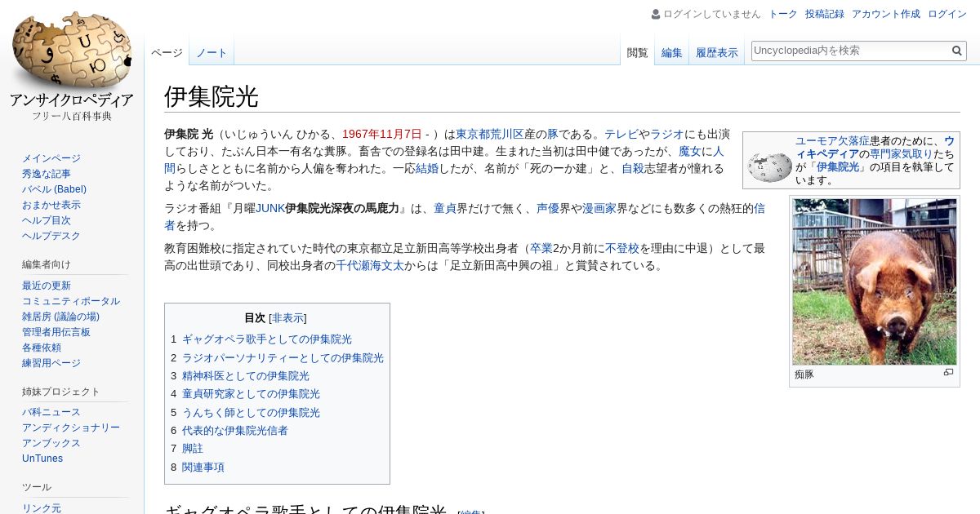Jump to contents item 1 ギャグオペラ歌手としての伊集院光
Screen dimensions: 980x514
[261, 339]
